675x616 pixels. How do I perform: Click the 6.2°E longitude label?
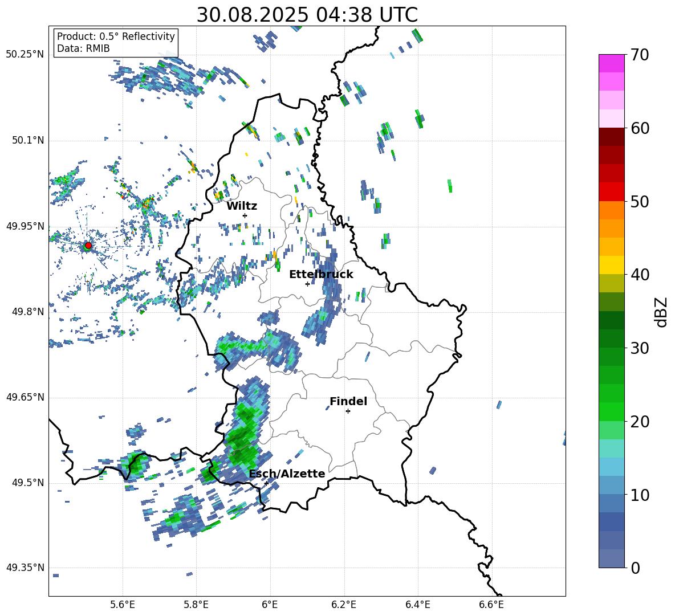click(x=344, y=605)
